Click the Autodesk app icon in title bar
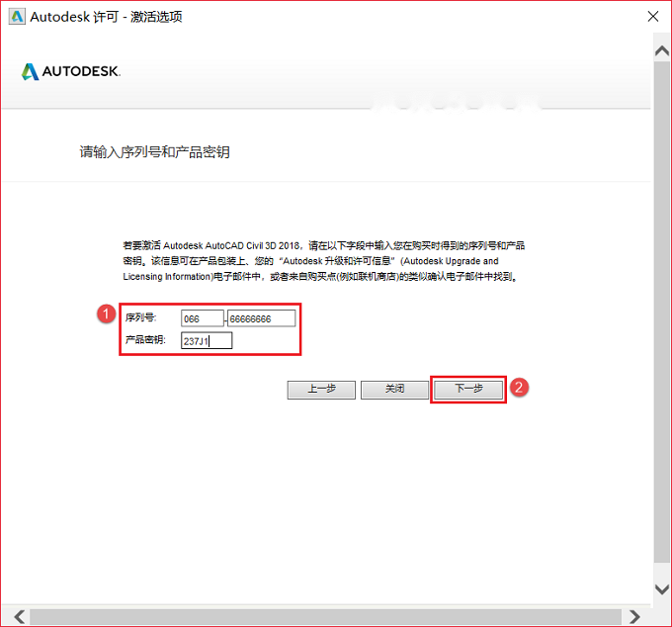The image size is (672, 627). click(17, 17)
